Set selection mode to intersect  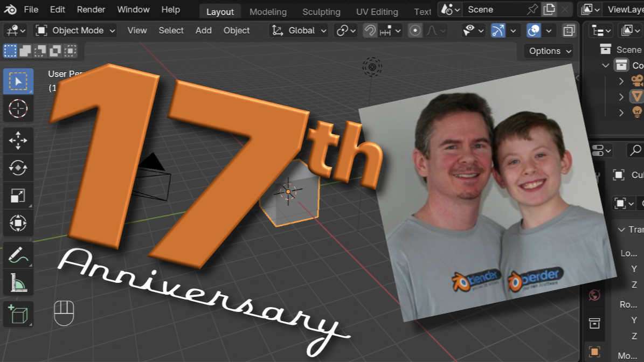pos(70,51)
